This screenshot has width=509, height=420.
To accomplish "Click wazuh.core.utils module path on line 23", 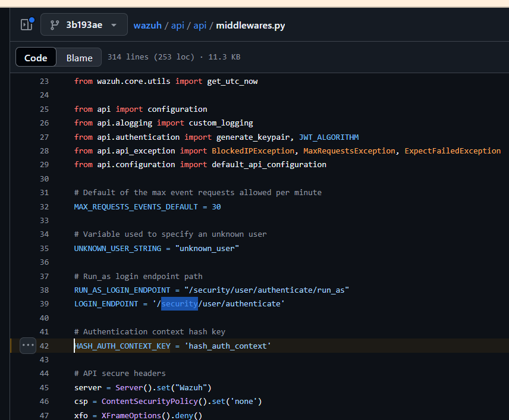I will pos(134,82).
